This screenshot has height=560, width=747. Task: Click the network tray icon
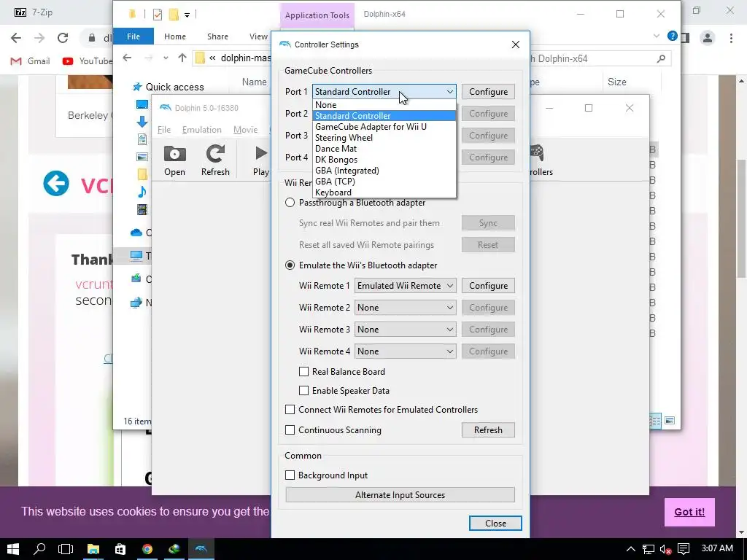tap(648, 549)
